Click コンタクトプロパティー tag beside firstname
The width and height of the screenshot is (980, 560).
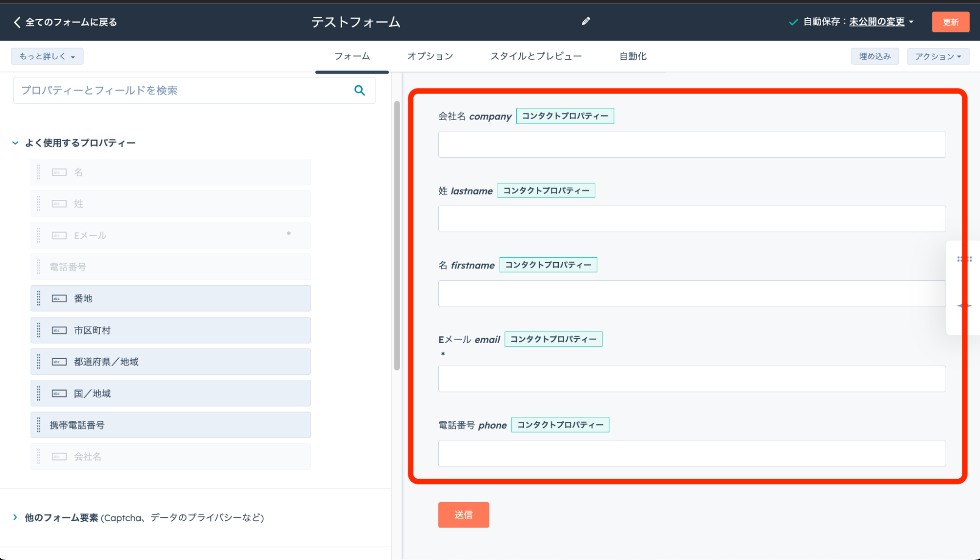tap(548, 265)
